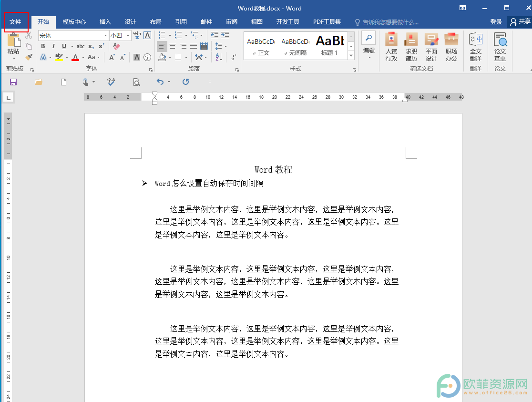The height and width of the screenshot is (402, 532).
Task: Open the 文件 File tab
Action: pos(15,22)
